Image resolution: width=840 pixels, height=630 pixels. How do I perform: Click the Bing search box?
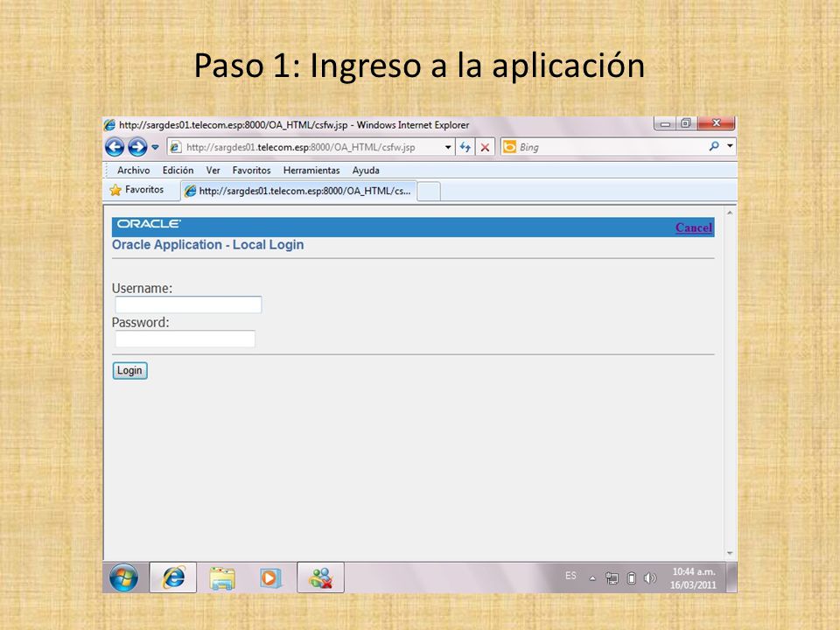[x=611, y=147]
